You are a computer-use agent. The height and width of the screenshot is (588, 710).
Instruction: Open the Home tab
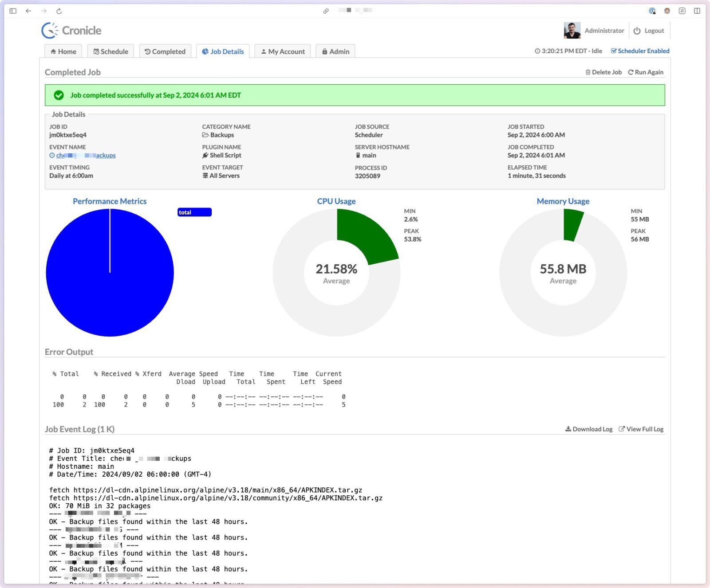pyautogui.click(x=63, y=51)
